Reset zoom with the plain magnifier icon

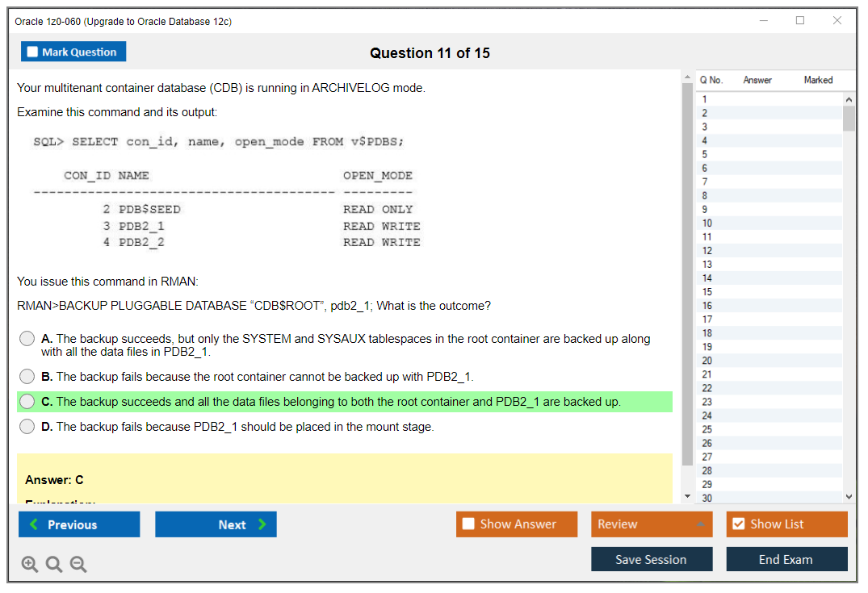[53, 564]
